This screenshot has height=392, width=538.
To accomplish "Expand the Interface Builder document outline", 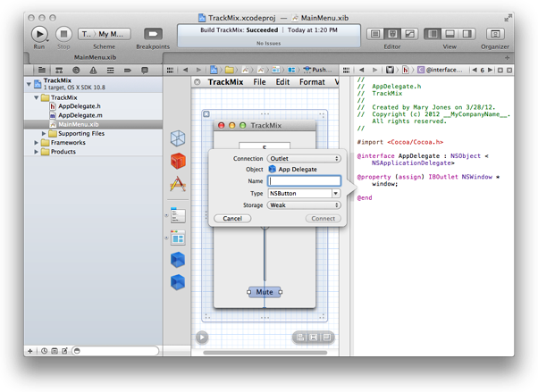I will coord(202,338).
